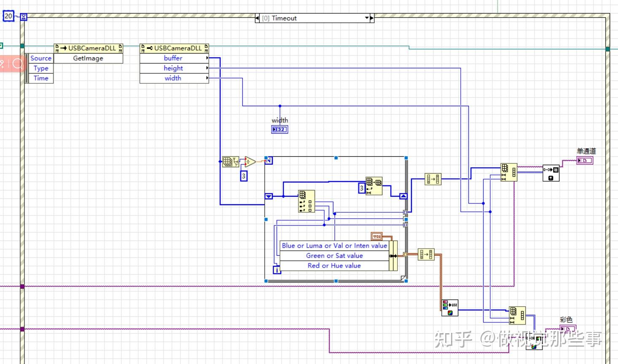Select the Build Array node right of the loop
This screenshot has width=618, height=364.
point(432,179)
